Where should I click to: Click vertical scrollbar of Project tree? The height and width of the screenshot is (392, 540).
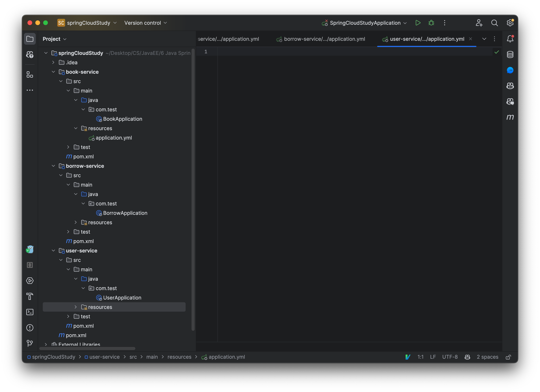[x=193, y=190]
